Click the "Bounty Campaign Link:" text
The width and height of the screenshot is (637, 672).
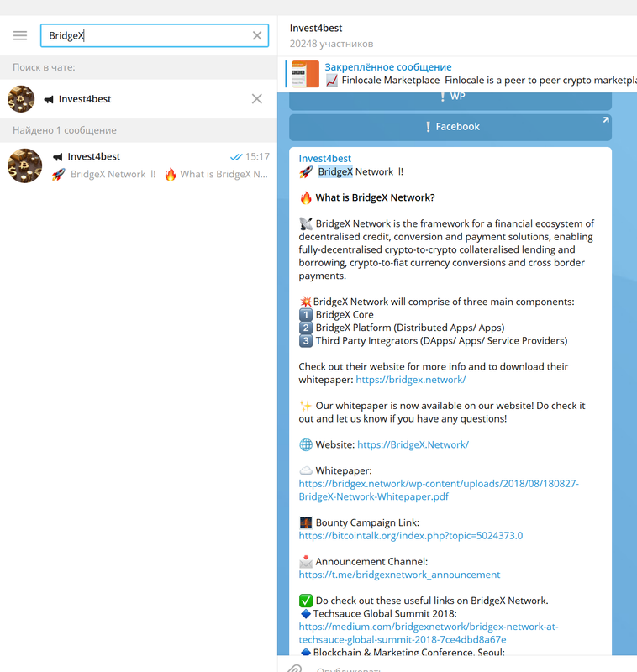pos(367,522)
